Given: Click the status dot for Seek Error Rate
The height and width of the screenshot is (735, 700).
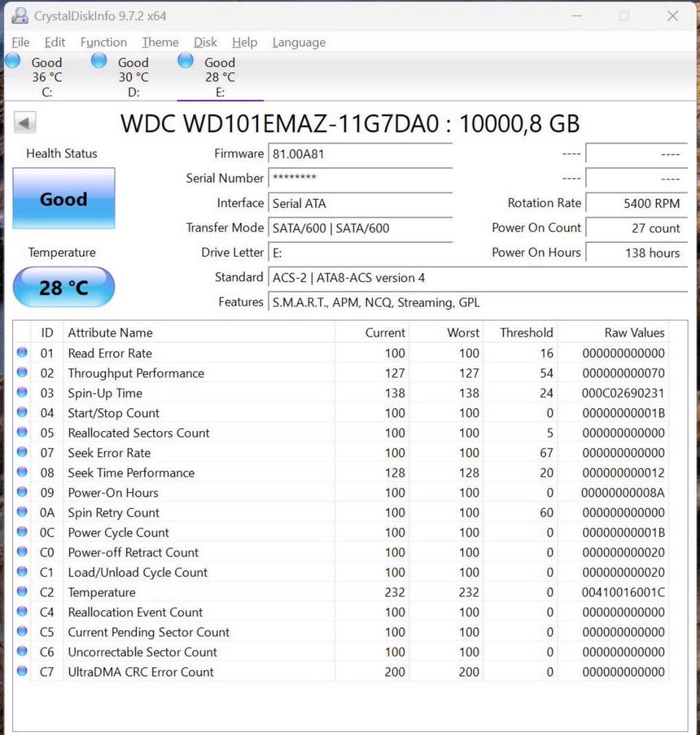Looking at the screenshot, I should click(x=22, y=452).
